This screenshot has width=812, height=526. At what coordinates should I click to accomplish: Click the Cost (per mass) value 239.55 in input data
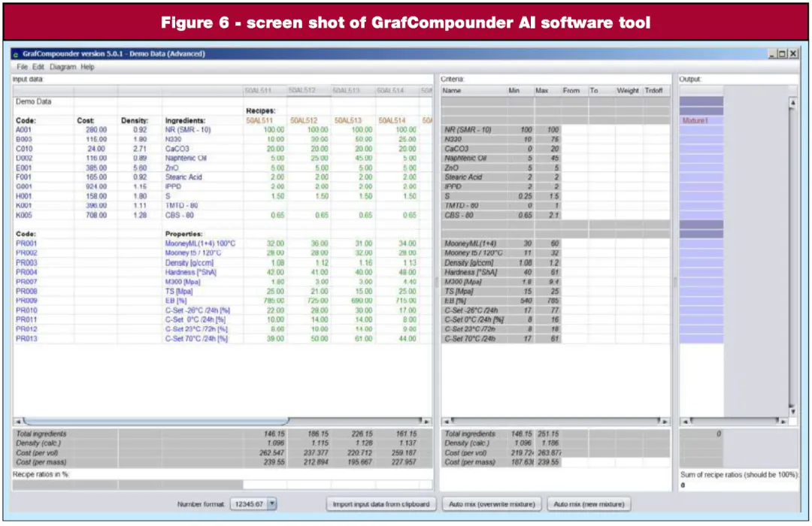click(274, 462)
